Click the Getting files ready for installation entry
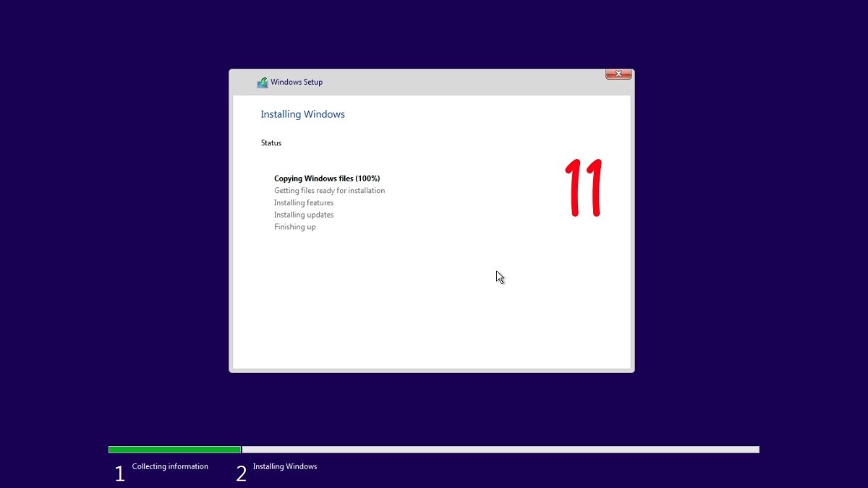 [x=329, y=190]
